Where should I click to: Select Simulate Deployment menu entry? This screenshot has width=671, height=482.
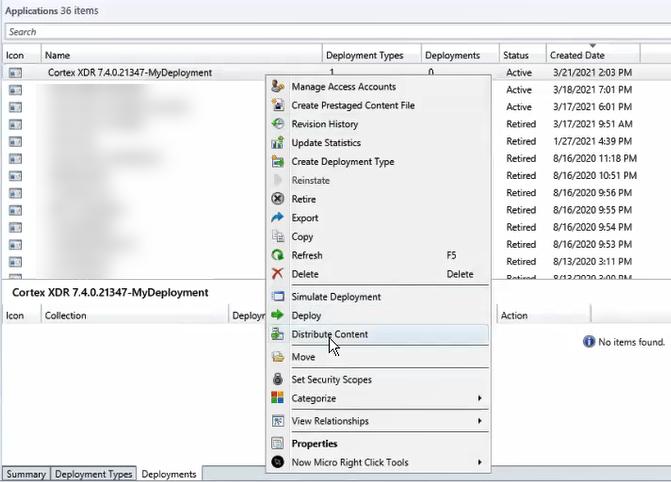pos(378,297)
